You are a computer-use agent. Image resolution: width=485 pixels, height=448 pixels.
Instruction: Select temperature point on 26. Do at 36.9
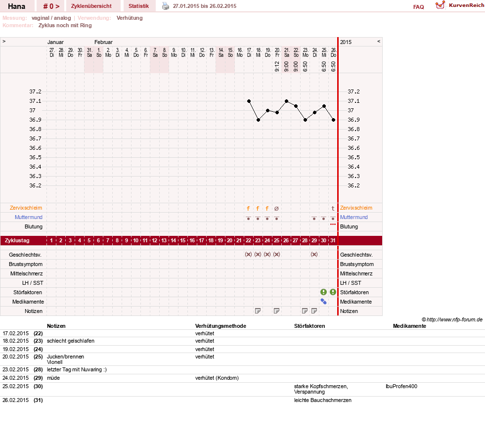(x=333, y=120)
